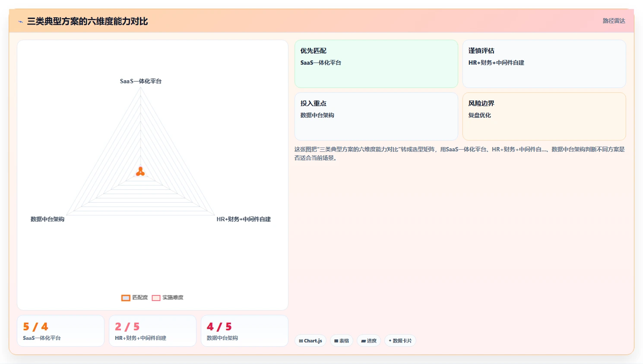Image resolution: width=643 pixels, height=364 pixels.
Task: Click the Chart.js chip icon
Action: (301, 341)
